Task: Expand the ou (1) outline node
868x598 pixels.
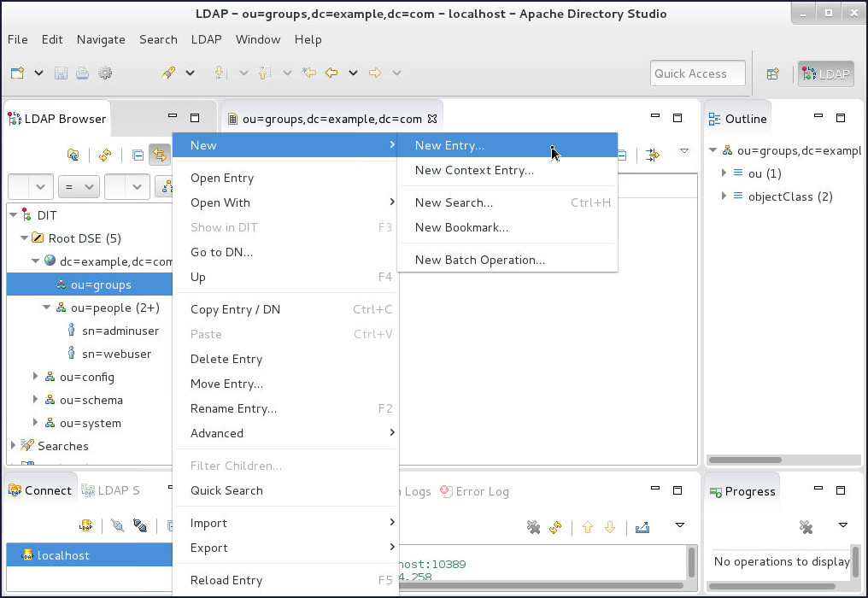Action: pos(724,173)
